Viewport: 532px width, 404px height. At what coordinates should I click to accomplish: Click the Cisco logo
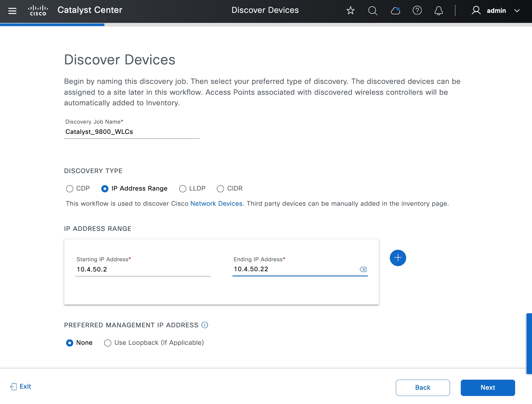click(38, 11)
